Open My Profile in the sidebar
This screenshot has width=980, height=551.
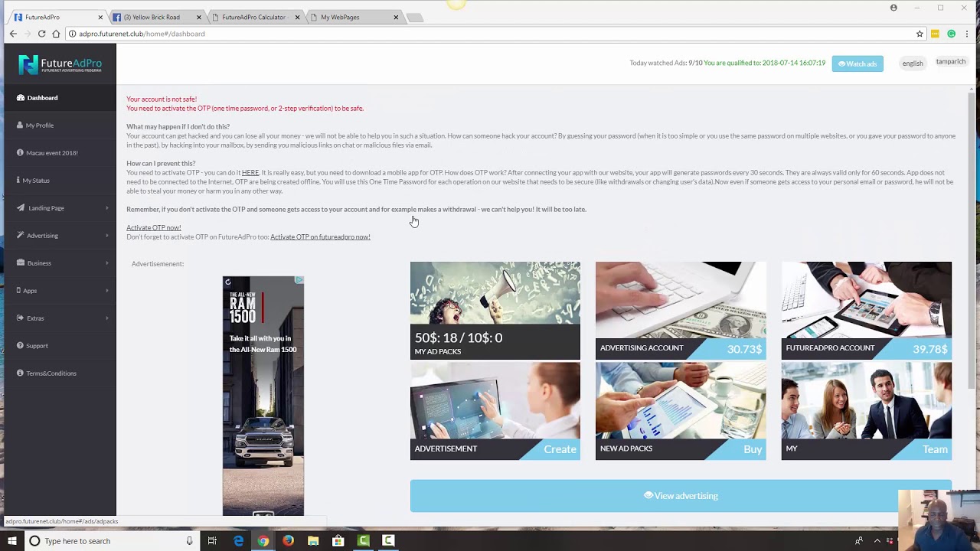click(x=58, y=126)
